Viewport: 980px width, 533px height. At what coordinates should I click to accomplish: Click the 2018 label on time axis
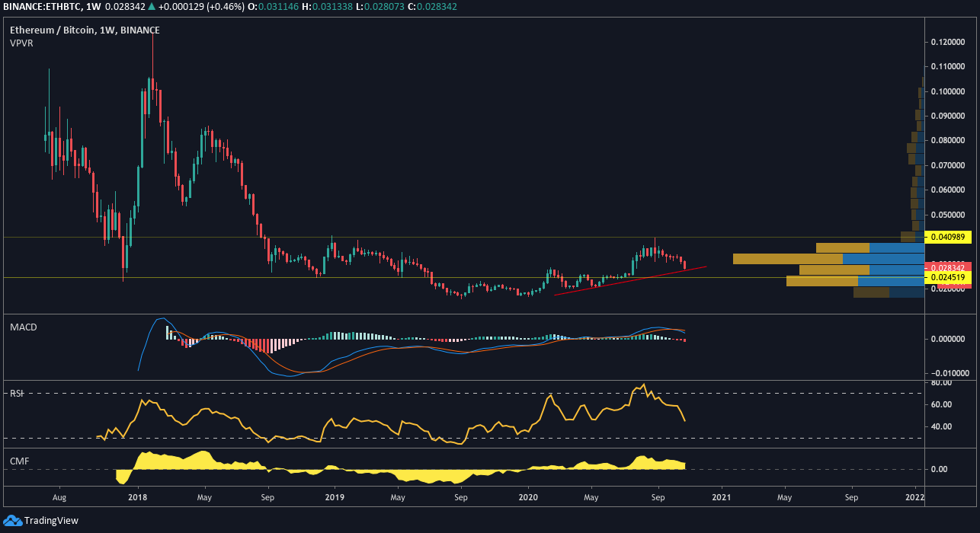(138, 498)
